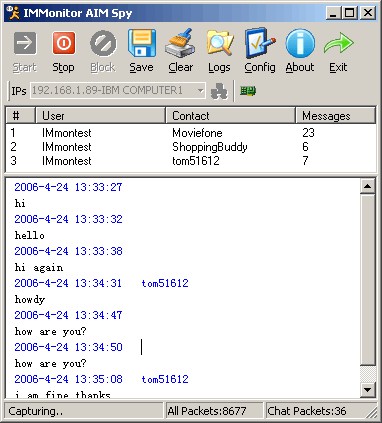Click the IMMonitor app icon in title bar
The width and height of the screenshot is (382, 423).
(13, 13)
